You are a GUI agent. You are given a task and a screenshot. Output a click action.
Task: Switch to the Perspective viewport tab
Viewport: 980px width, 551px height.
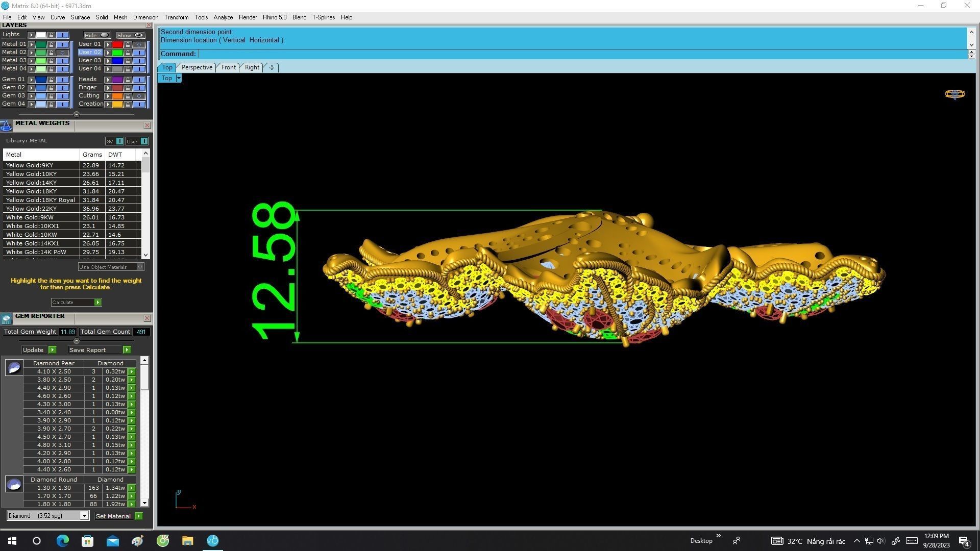[197, 67]
